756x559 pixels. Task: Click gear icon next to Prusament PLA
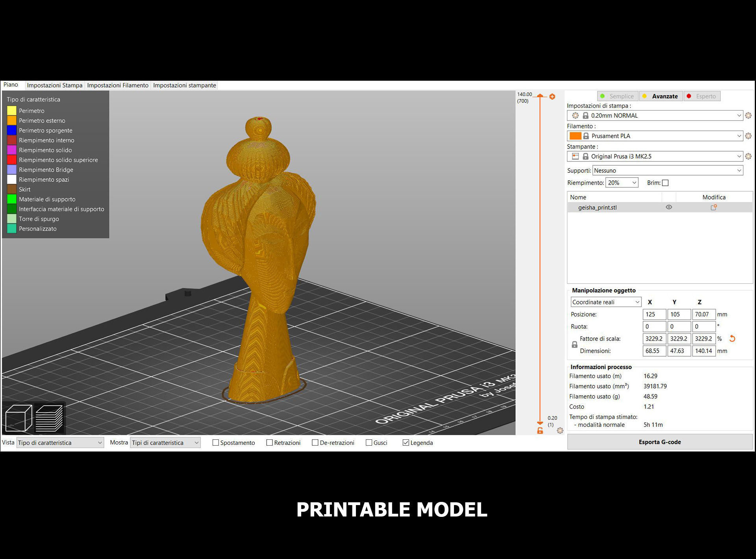(x=748, y=136)
